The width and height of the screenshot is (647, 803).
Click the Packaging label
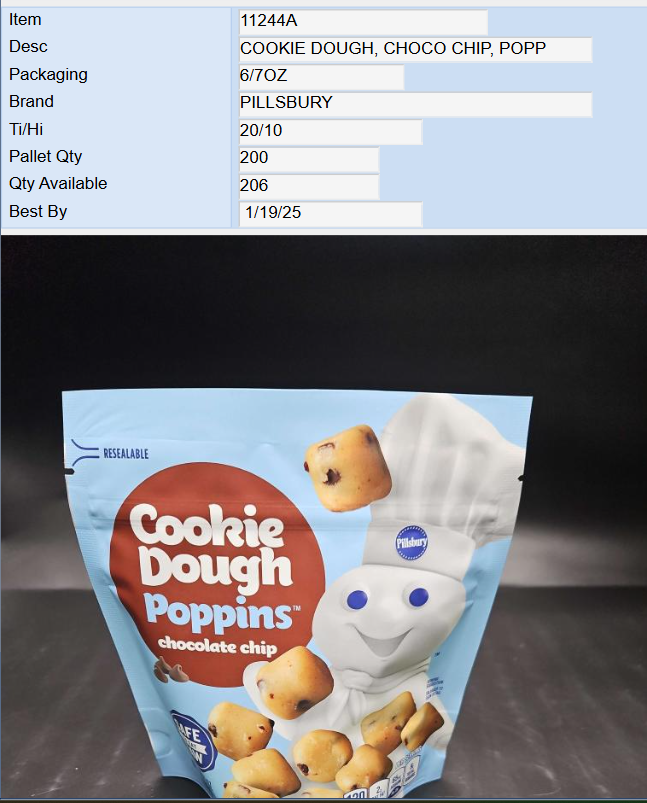tap(48, 75)
